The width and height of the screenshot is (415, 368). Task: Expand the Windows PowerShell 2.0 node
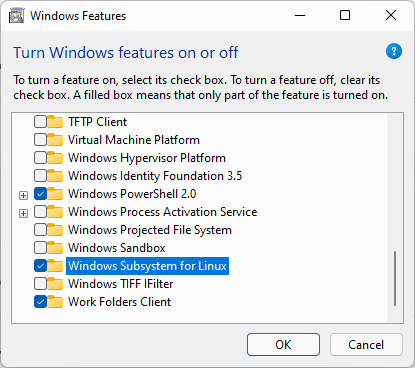pos(23,195)
